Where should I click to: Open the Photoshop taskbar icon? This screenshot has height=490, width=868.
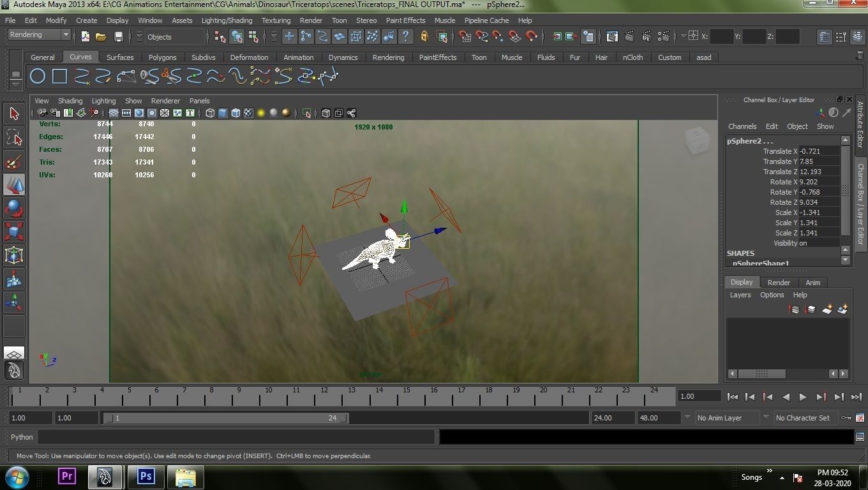point(146,476)
